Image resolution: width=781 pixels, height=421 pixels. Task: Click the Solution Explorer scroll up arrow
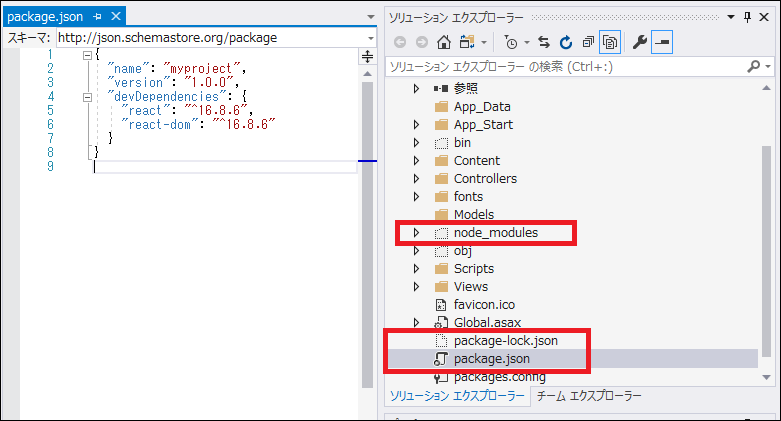766,88
